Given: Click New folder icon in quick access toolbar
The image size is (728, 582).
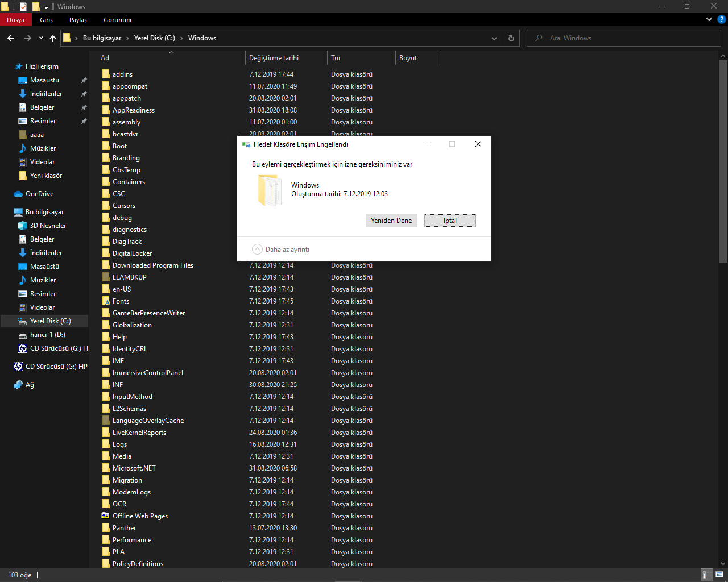Looking at the screenshot, I should [36, 7].
